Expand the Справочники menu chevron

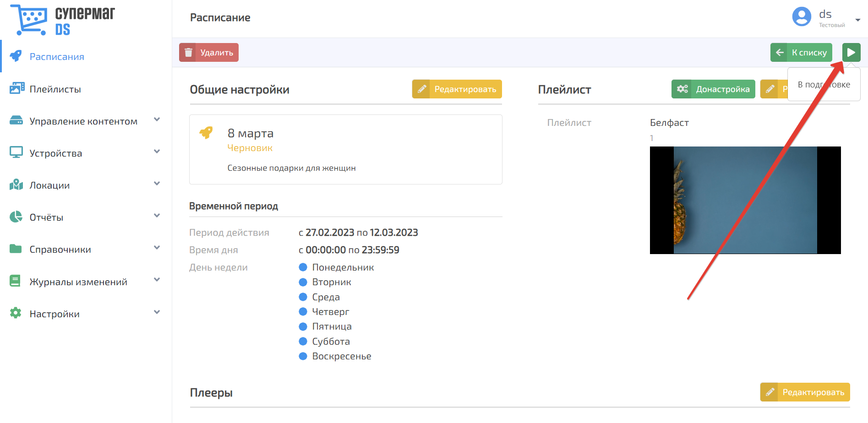click(157, 248)
